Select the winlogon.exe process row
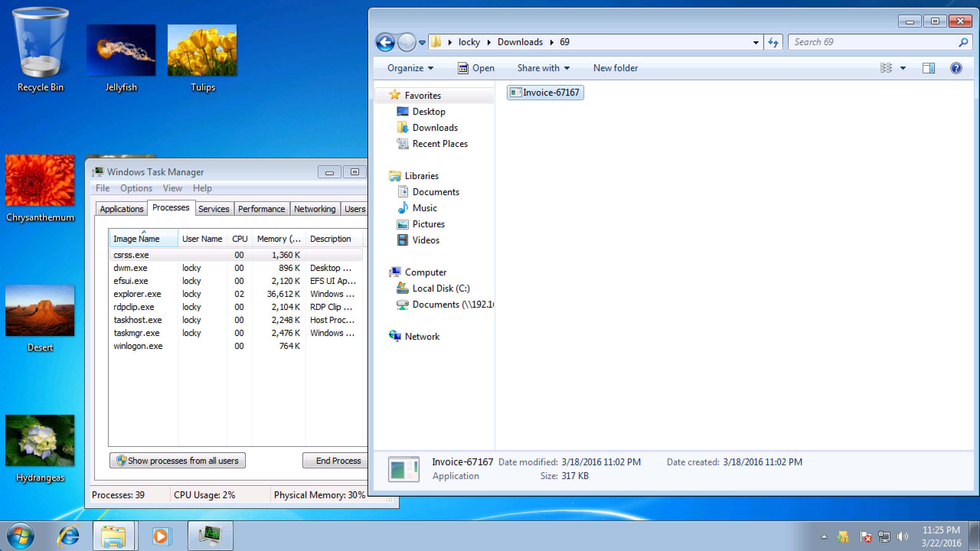 (236, 346)
